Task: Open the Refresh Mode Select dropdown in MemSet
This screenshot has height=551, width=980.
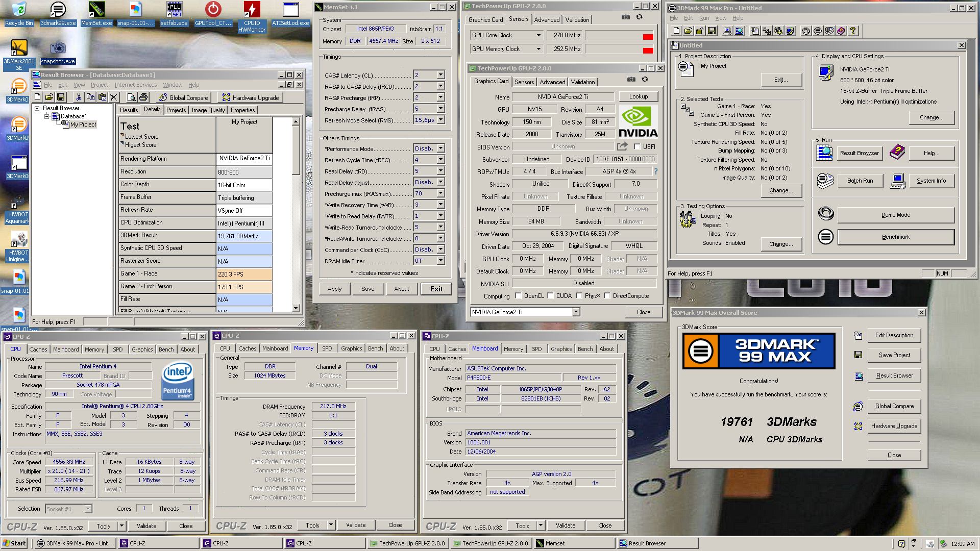Action: [440, 120]
